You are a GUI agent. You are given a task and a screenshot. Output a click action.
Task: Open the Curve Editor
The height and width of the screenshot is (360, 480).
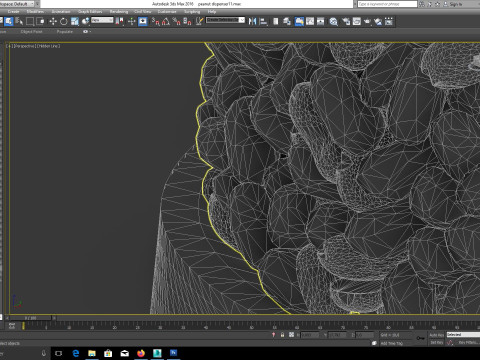point(310,22)
